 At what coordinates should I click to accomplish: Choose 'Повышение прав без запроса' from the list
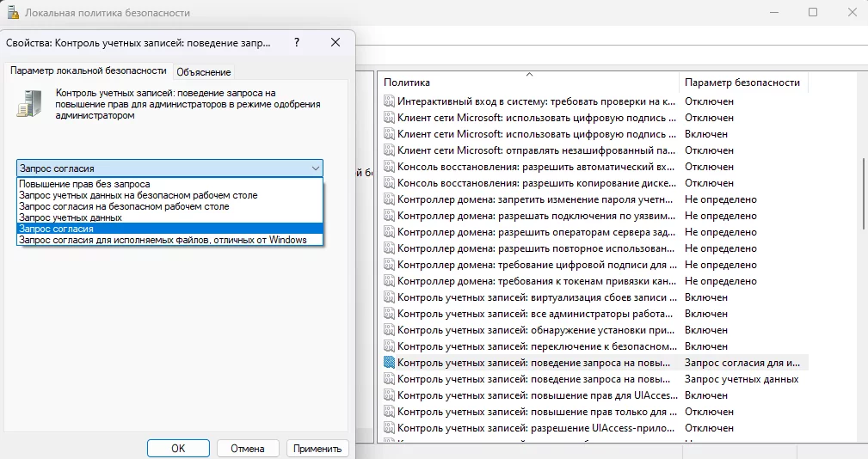click(84, 184)
